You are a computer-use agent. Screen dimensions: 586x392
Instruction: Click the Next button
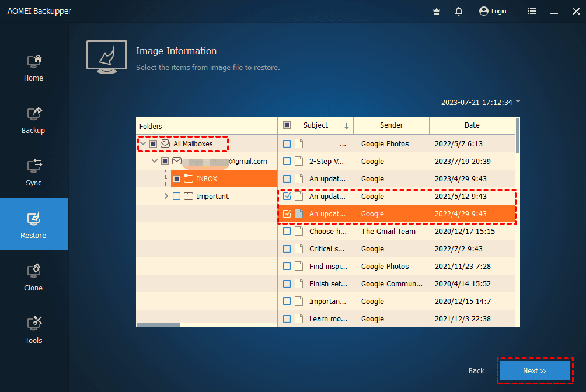534,371
